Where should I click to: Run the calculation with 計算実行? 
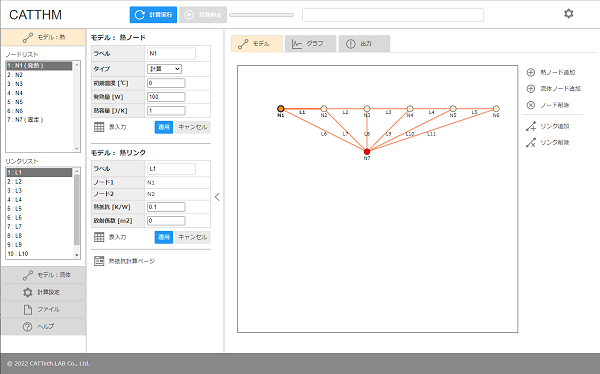153,15
